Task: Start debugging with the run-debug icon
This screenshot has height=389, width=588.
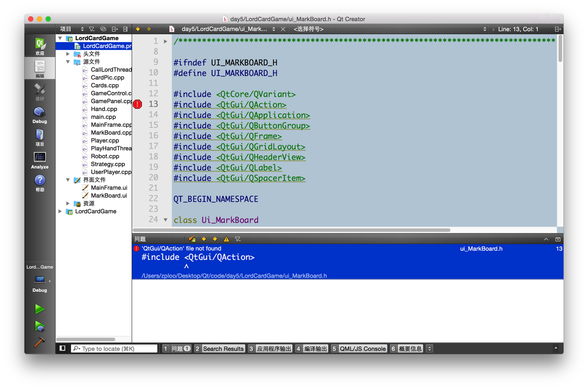Action: (40, 326)
